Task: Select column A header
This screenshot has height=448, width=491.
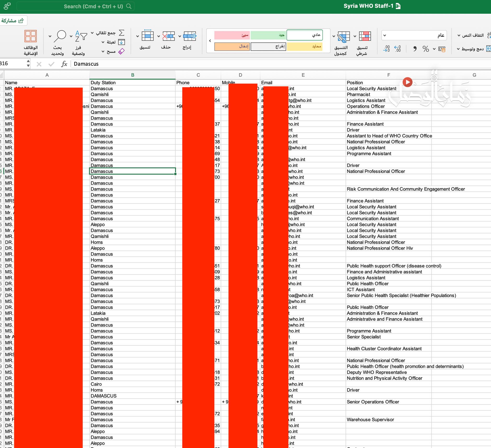Action: [47, 75]
